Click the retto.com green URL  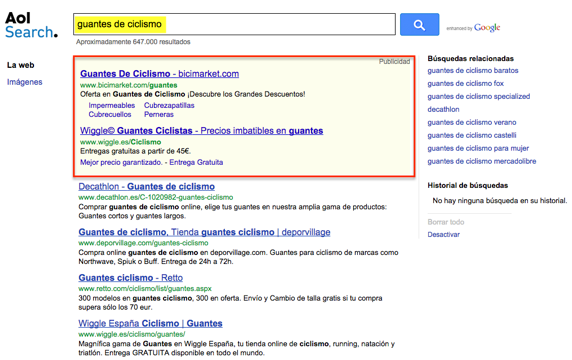pyautogui.click(x=145, y=289)
